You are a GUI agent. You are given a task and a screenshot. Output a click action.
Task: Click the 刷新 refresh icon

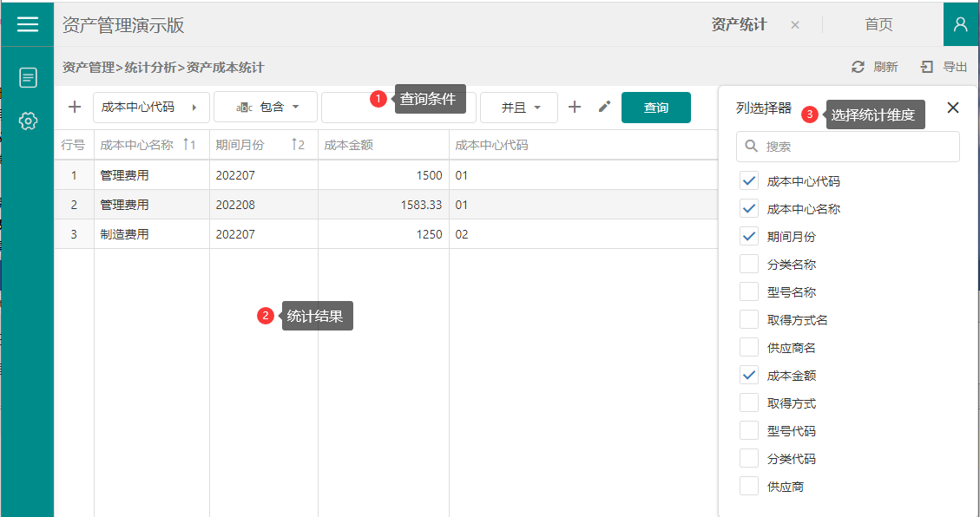click(x=858, y=67)
